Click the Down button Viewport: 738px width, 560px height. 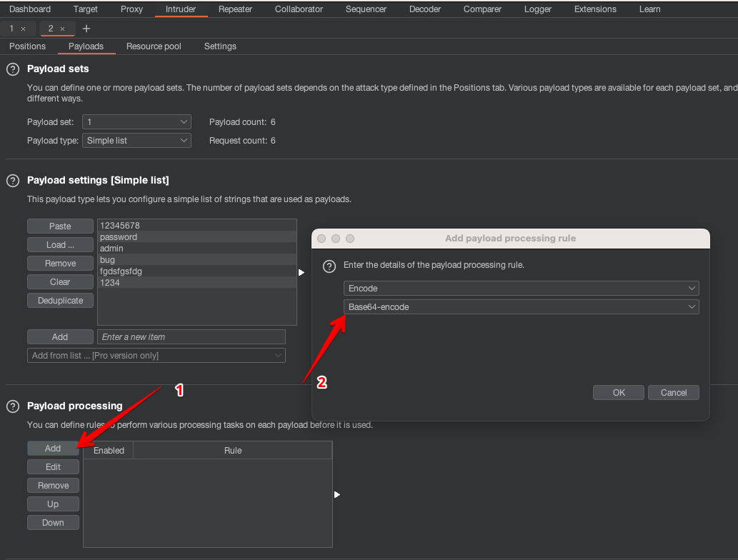pos(53,523)
